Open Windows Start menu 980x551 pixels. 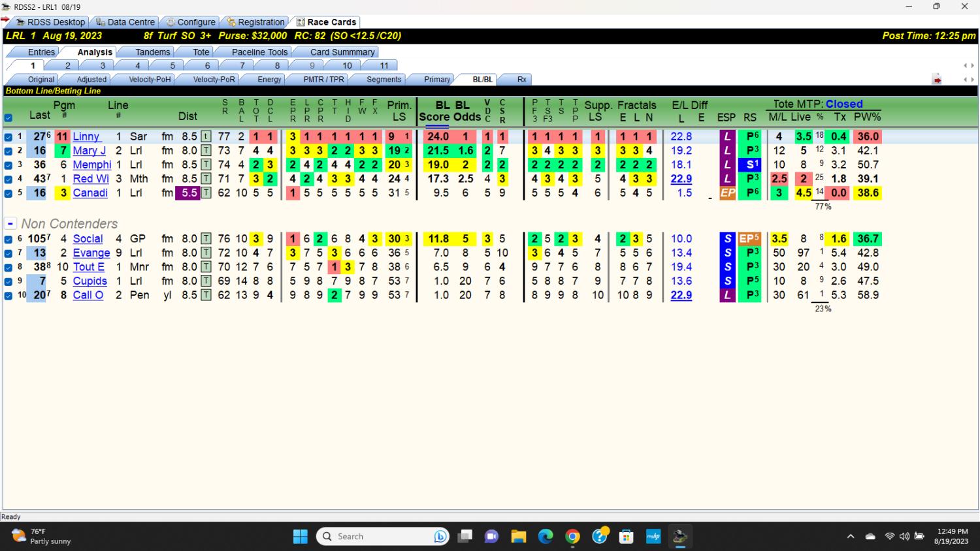(x=300, y=537)
